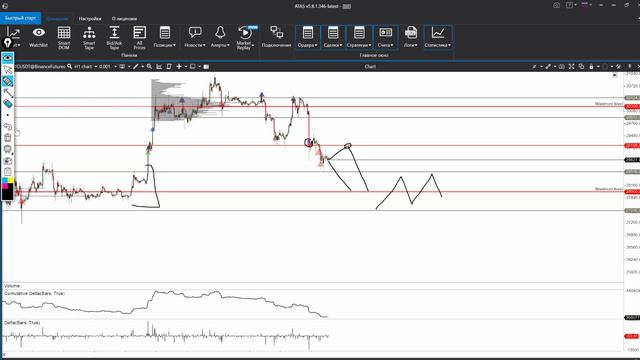640x360 pixels.
Task: Click the copy windows icon in chart header
Action: point(581,66)
